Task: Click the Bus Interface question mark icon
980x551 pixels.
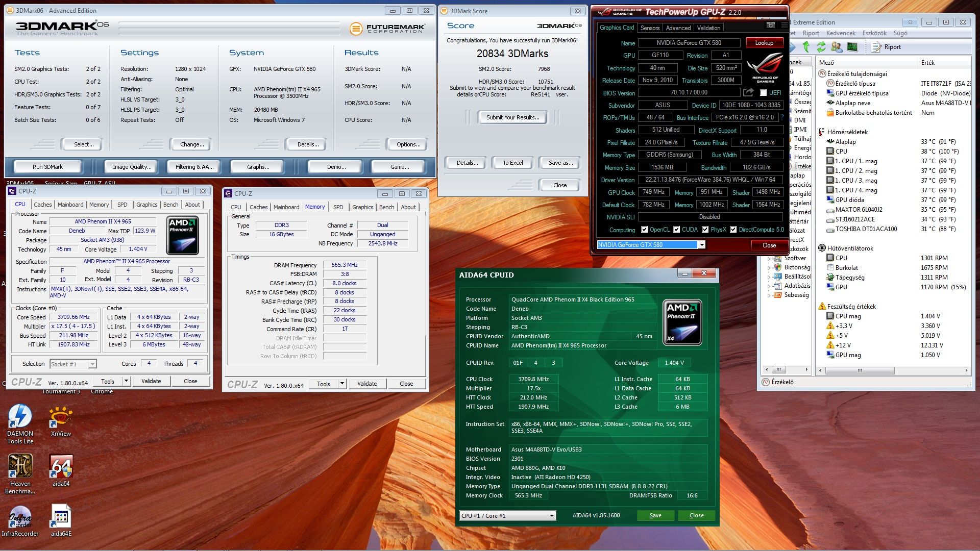Action: (x=781, y=117)
